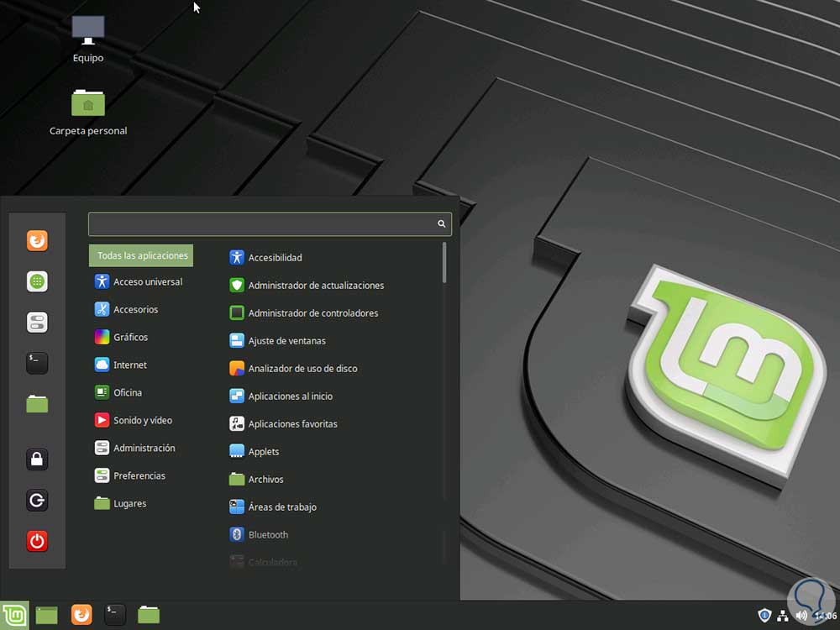Open Bluetooth from the applications list

click(259, 534)
